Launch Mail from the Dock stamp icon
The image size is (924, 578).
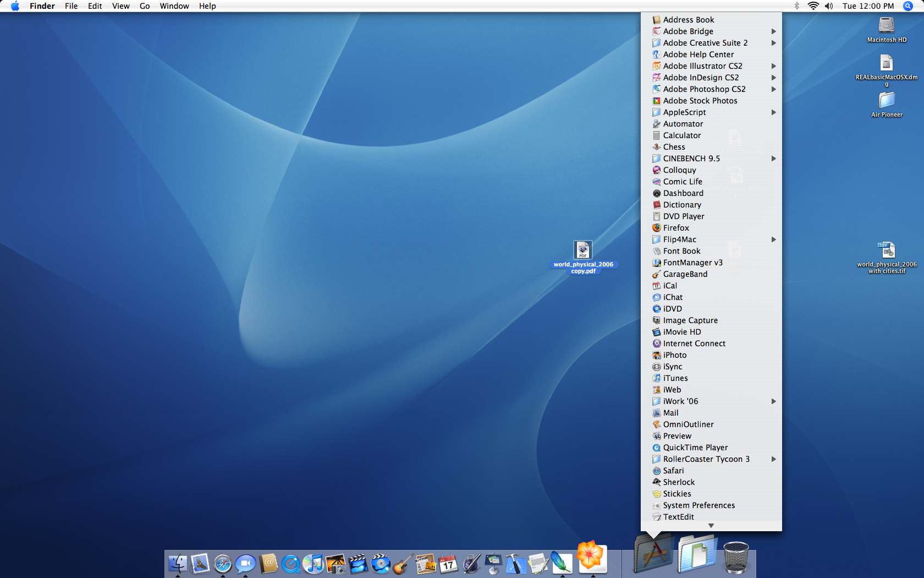[x=200, y=564]
